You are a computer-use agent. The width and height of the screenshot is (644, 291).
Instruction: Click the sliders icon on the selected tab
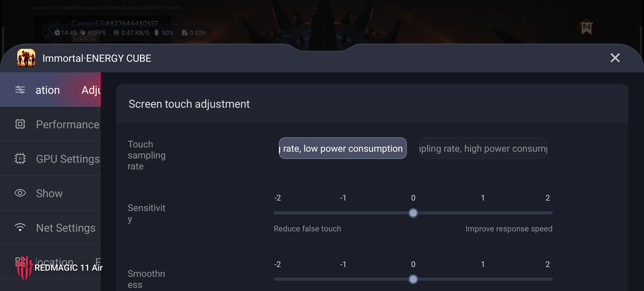[x=20, y=90]
